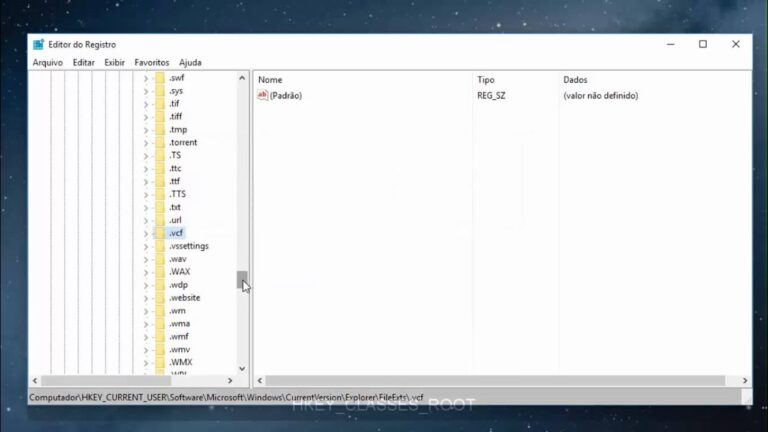Click the .wmf folder icon

coord(160,337)
